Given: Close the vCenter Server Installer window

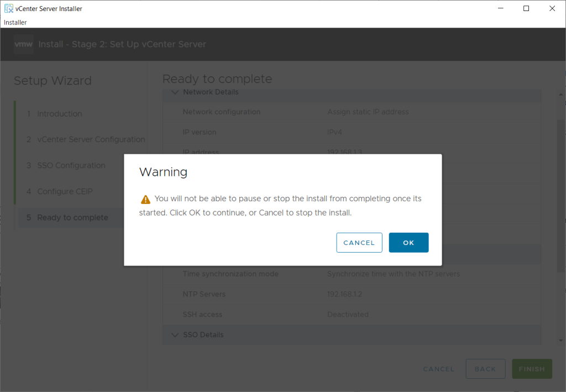Looking at the screenshot, I should point(552,8).
